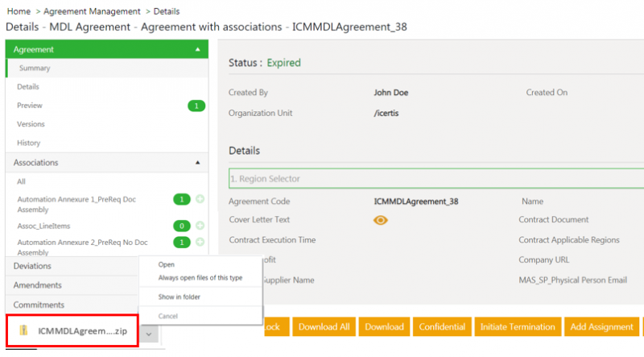Image resolution: width=644 pixels, height=357 pixels.
Task: Click the Company URL label
Action: point(544,260)
